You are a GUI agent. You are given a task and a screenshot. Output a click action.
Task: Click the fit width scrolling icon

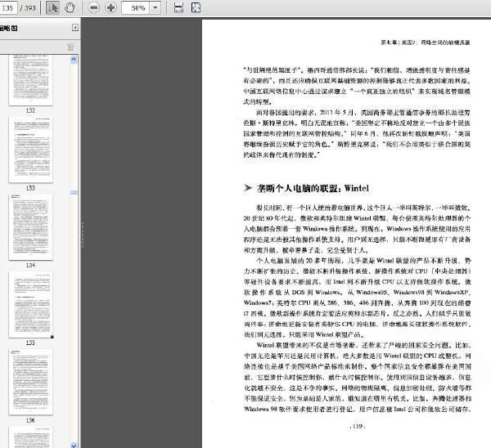point(178,7)
